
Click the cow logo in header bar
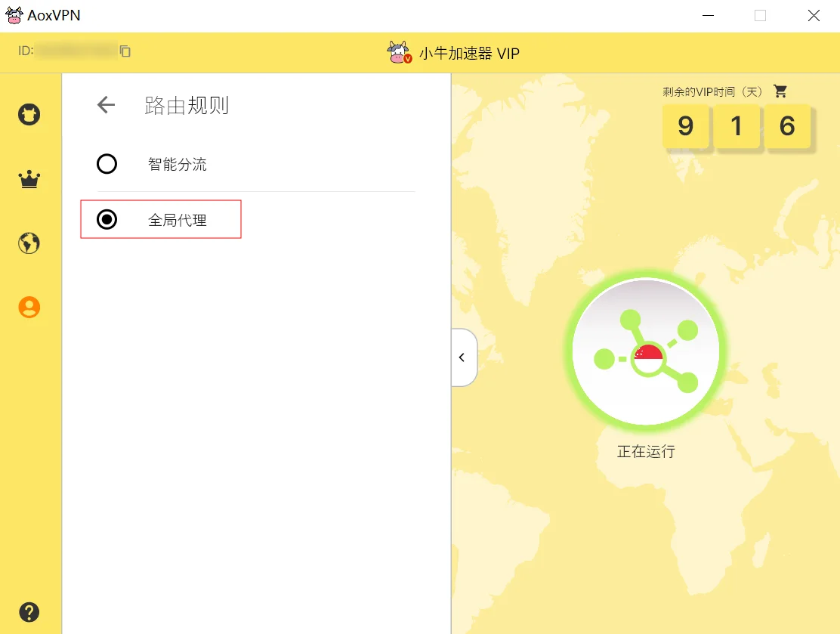[x=399, y=52]
